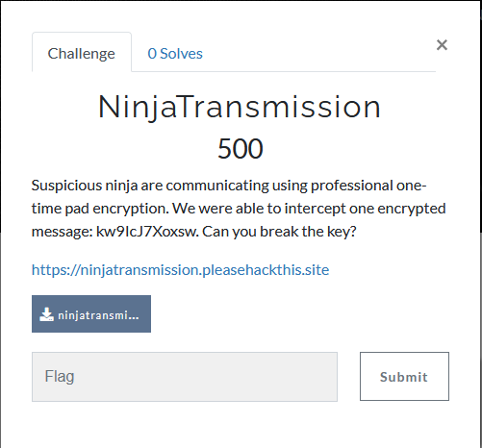The width and height of the screenshot is (482, 448).
Task: Switch to the Challenge tab
Action: (x=82, y=53)
